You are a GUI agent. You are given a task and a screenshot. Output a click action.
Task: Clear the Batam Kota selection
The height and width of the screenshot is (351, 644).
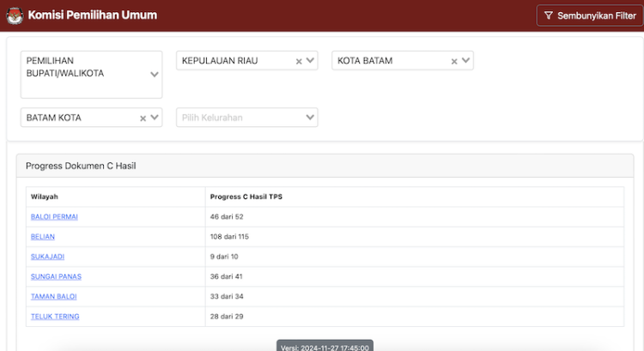tap(143, 118)
